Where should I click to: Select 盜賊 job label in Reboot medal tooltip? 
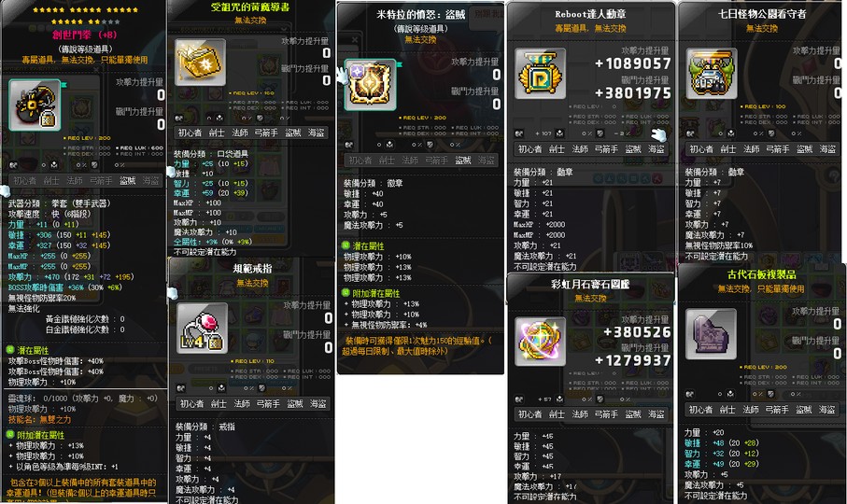[633, 149]
